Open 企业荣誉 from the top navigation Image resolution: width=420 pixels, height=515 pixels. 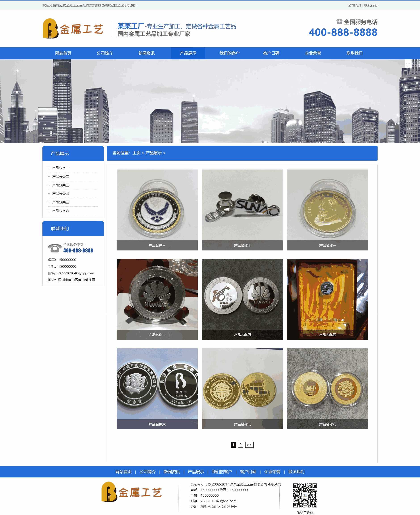click(313, 53)
